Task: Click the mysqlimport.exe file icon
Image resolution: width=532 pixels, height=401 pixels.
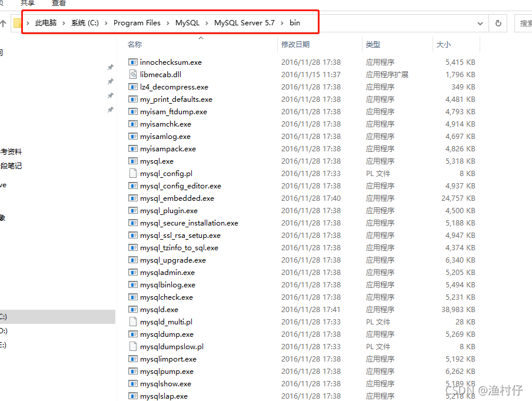Action: [132, 359]
